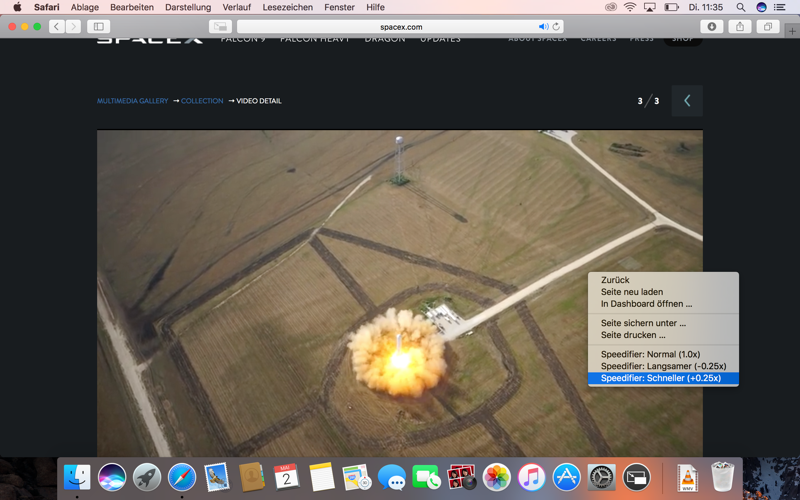
Task: Open the Apple menu
Action: click(17, 7)
